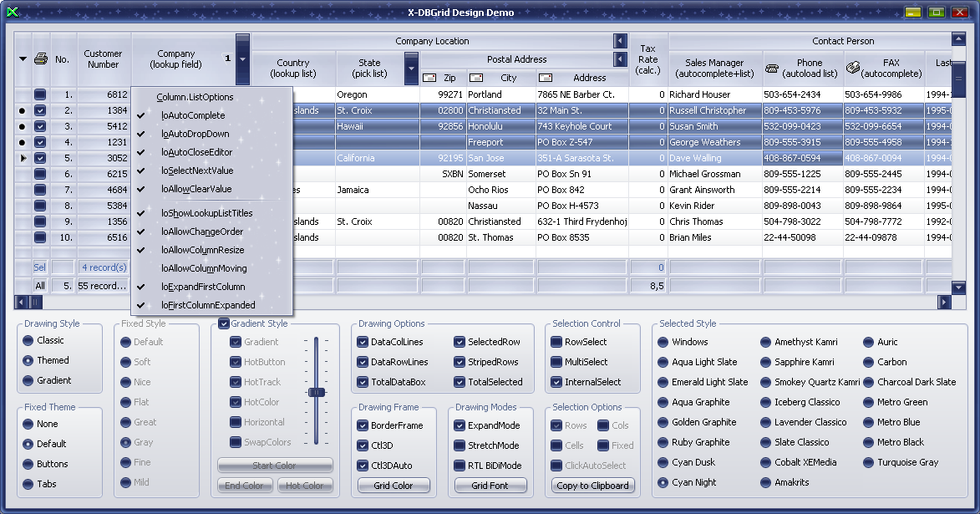Toggle the StripedRows checkbox
This screenshot has height=514, width=980.
(x=460, y=362)
